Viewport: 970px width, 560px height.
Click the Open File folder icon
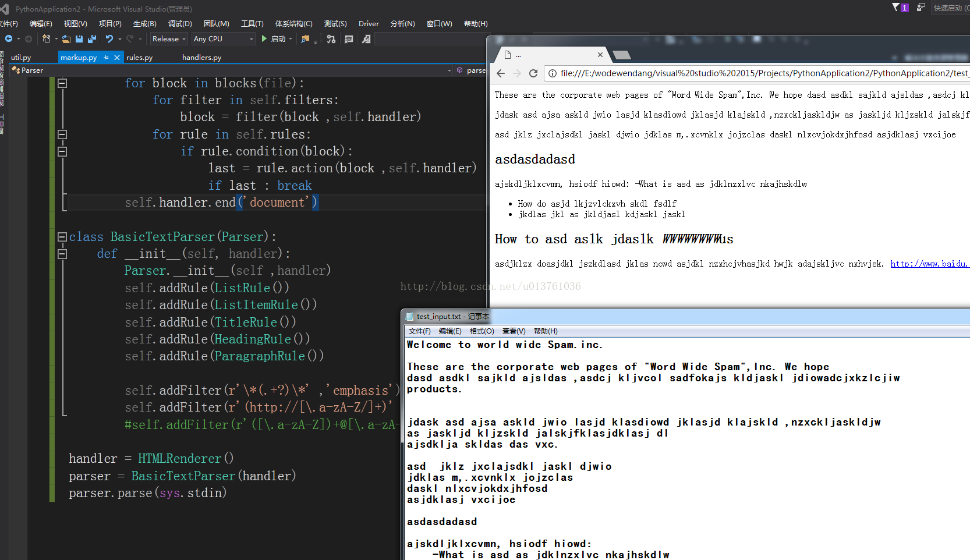click(x=66, y=39)
